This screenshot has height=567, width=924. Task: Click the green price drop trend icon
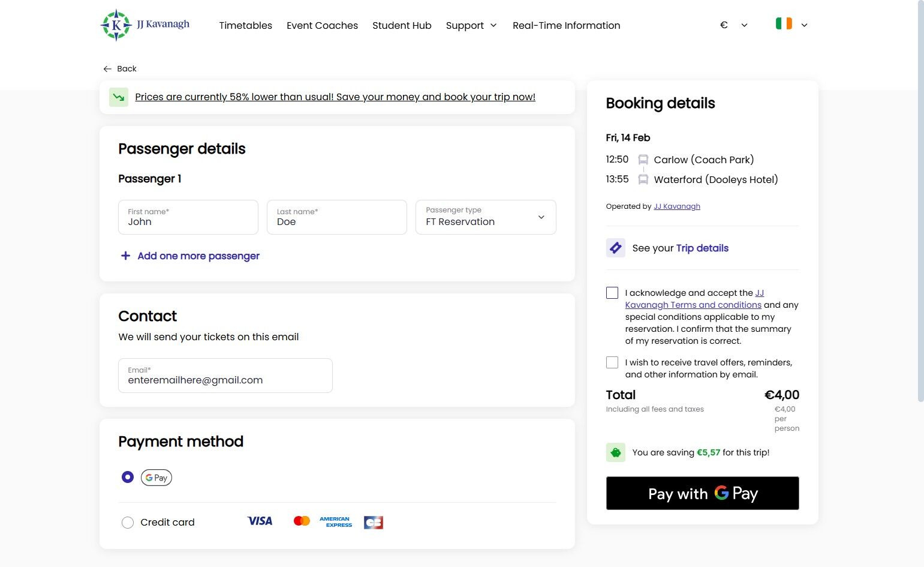(119, 97)
